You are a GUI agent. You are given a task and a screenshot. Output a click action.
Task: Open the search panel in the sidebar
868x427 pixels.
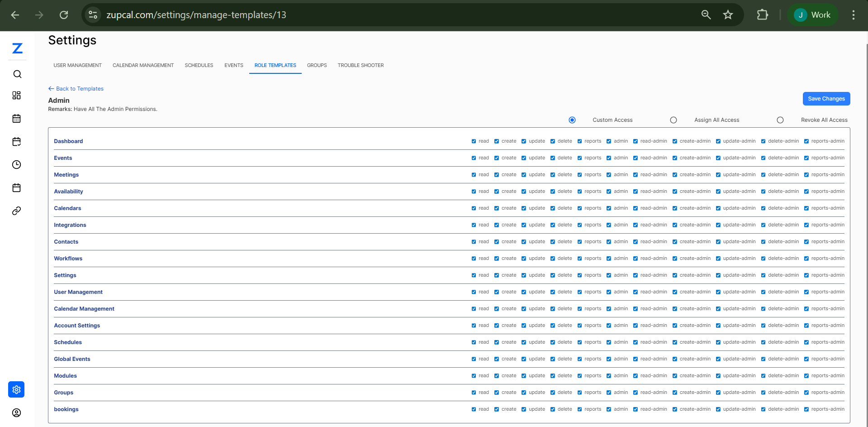pos(17,74)
